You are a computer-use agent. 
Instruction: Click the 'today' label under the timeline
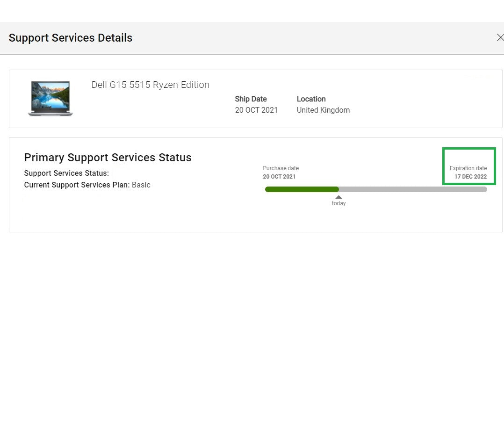click(x=339, y=203)
